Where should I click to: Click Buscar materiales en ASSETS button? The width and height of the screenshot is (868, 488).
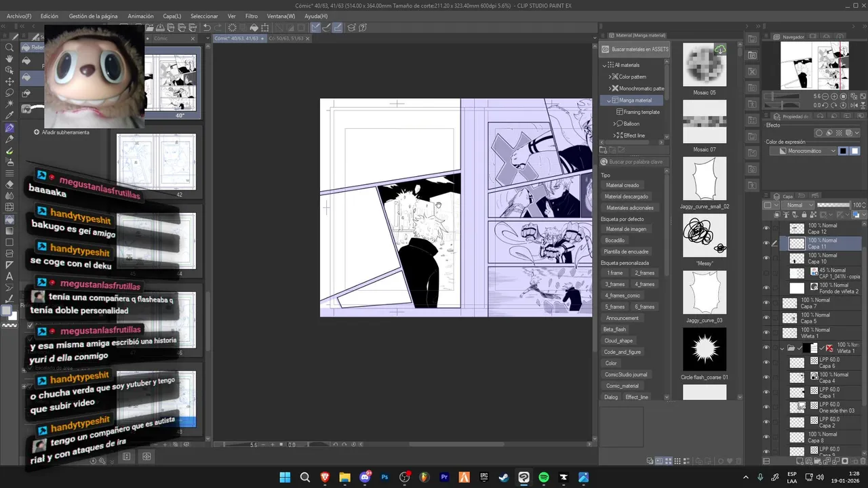click(635, 49)
